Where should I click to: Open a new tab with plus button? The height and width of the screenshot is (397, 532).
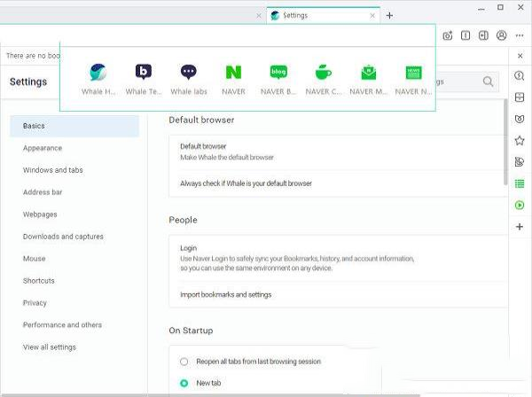(389, 15)
